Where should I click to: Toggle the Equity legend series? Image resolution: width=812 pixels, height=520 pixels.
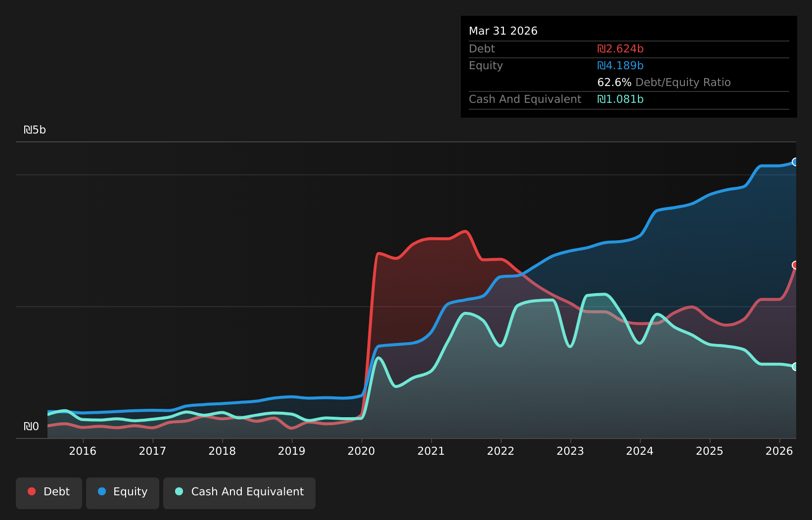point(123,493)
